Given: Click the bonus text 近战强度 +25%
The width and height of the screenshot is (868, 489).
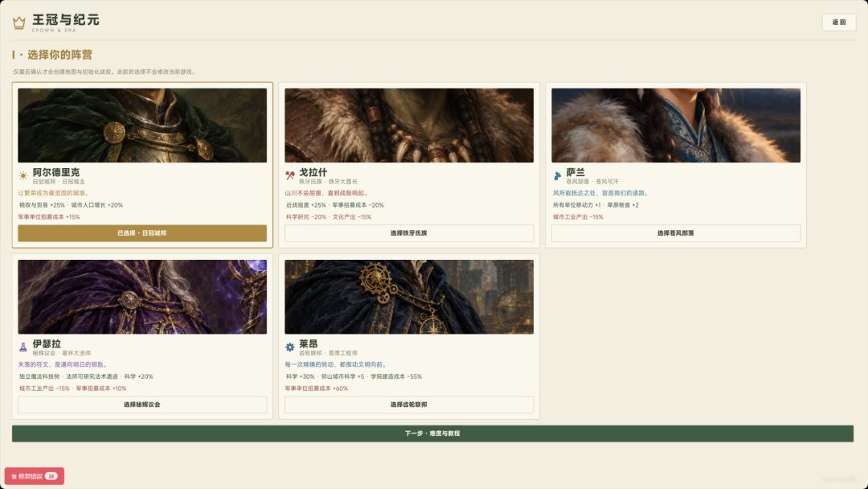Looking at the screenshot, I should pos(306,205).
